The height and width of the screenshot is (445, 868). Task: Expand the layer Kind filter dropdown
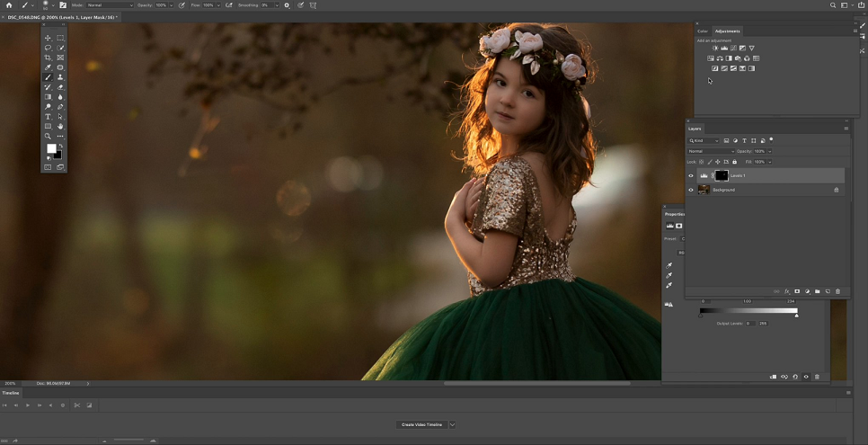pyautogui.click(x=704, y=141)
